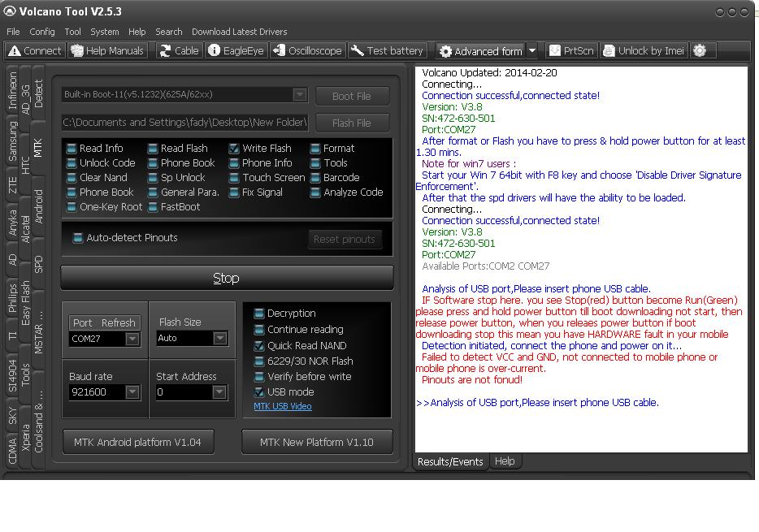Open the Baud rate 921600 dropdown
Screen dimensions: 759x532
[x=132, y=391]
